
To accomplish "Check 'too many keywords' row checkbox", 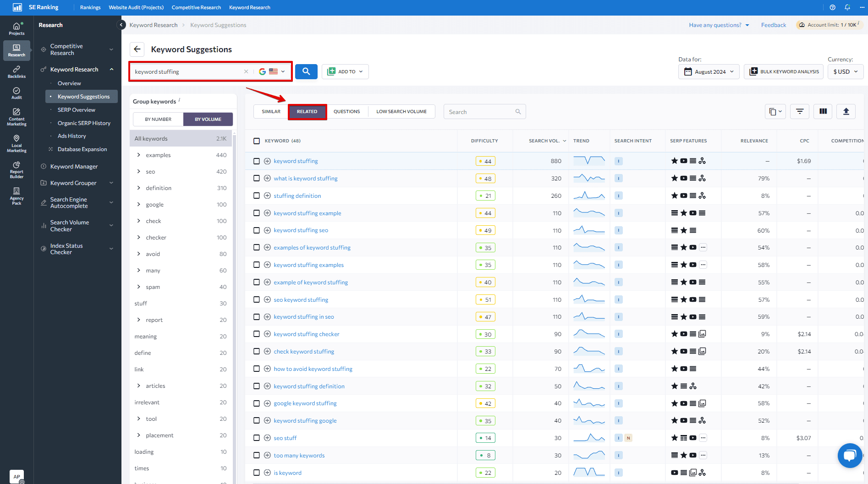I will (x=257, y=455).
